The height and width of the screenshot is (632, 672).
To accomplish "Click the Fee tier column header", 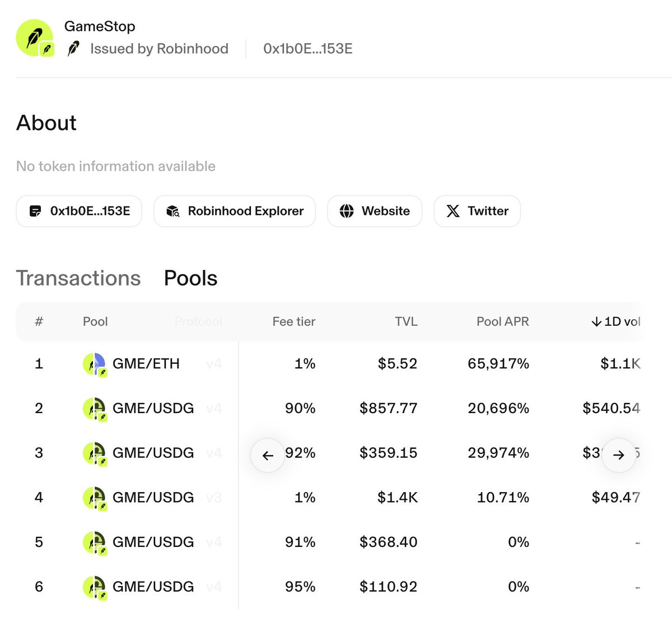I will [x=293, y=321].
